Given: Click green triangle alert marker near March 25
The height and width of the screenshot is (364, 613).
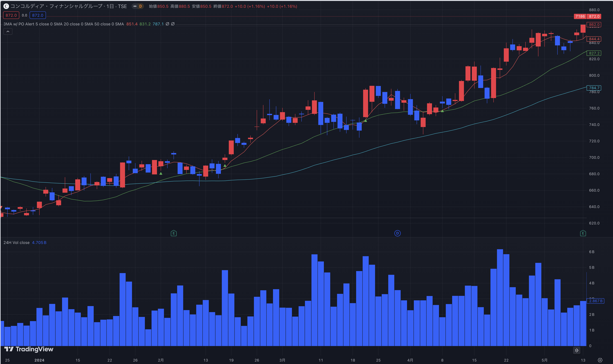Looking at the screenshot, I should pos(365,121).
